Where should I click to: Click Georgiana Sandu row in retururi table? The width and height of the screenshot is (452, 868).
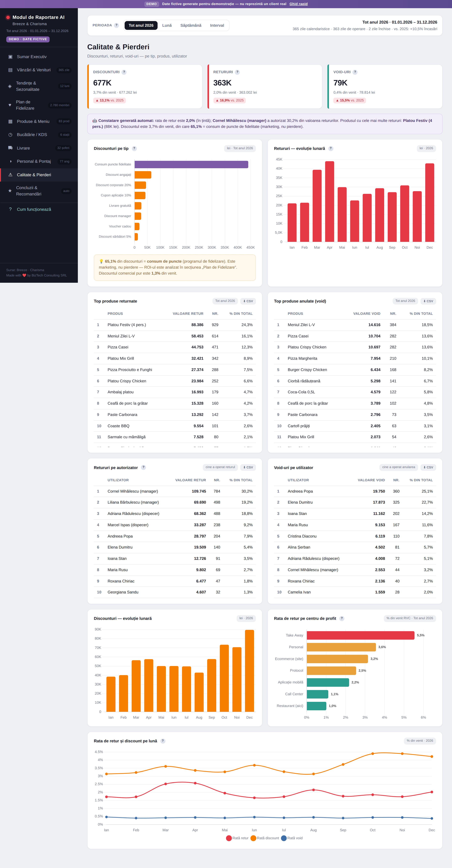175,592
